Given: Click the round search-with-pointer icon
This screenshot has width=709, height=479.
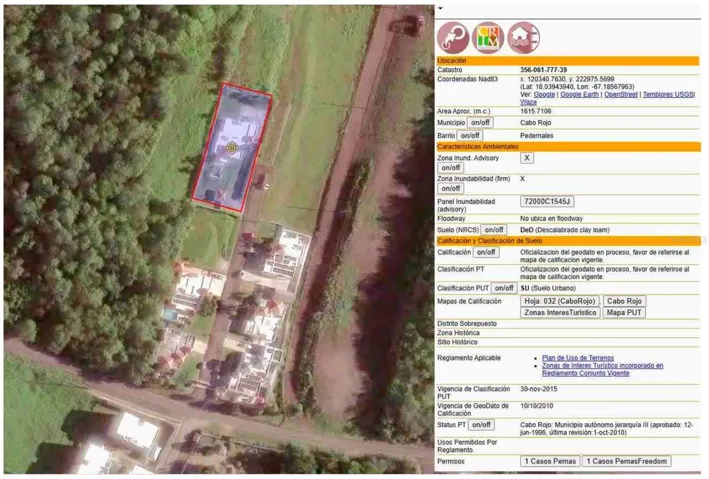Looking at the screenshot, I should pos(453,38).
